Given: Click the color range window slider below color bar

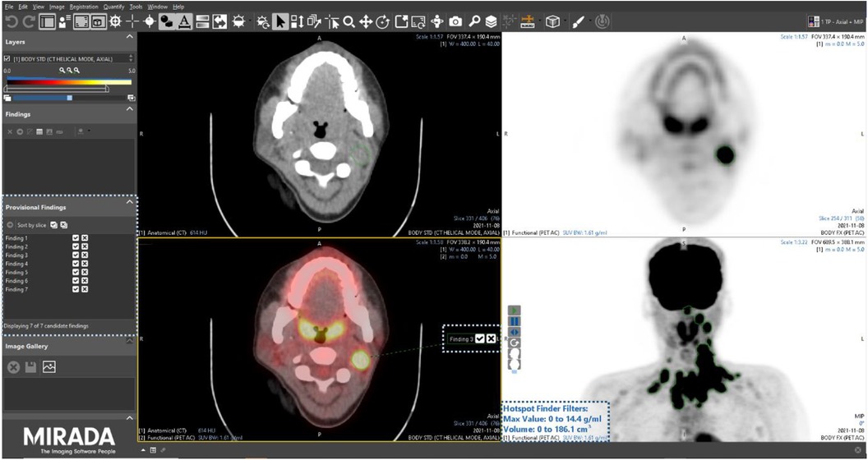Looking at the screenshot, I should coord(57,89).
